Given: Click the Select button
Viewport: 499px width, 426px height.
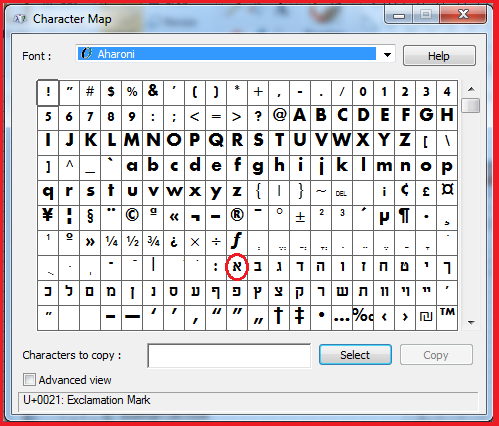Looking at the screenshot, I should point(355,355).
